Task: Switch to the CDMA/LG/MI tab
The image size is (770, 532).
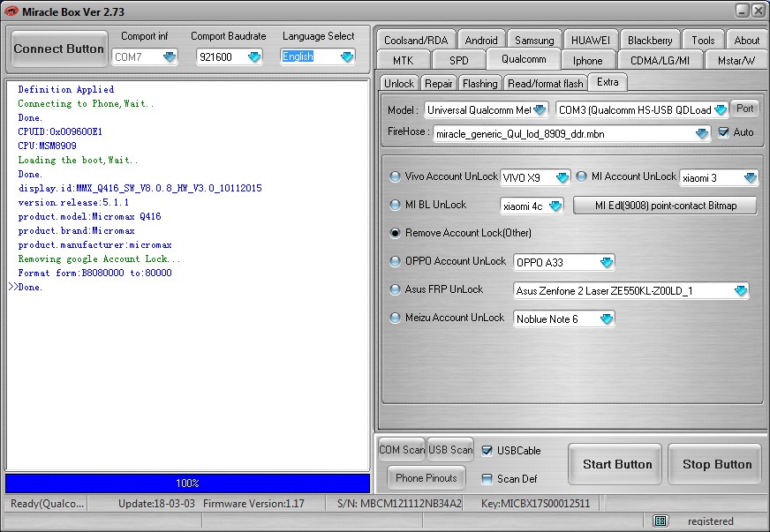Action: pyautogui.click(x=660, y=60)
